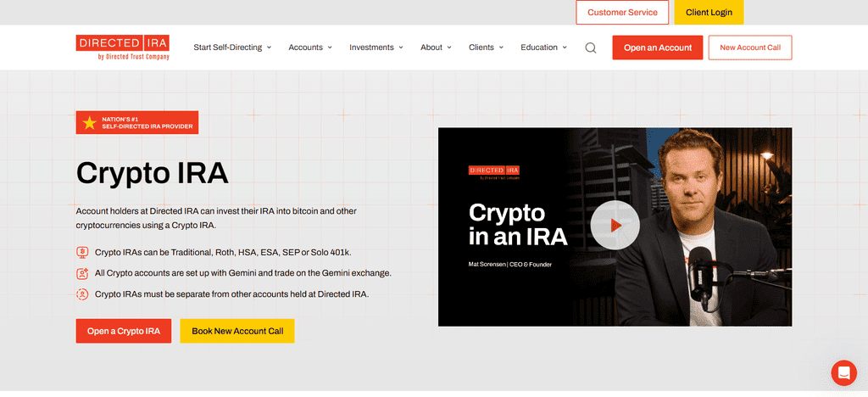
Task: Click the Nation's #1 Self-Directed IRA Provider badge
Action: [x=137, y=123]
